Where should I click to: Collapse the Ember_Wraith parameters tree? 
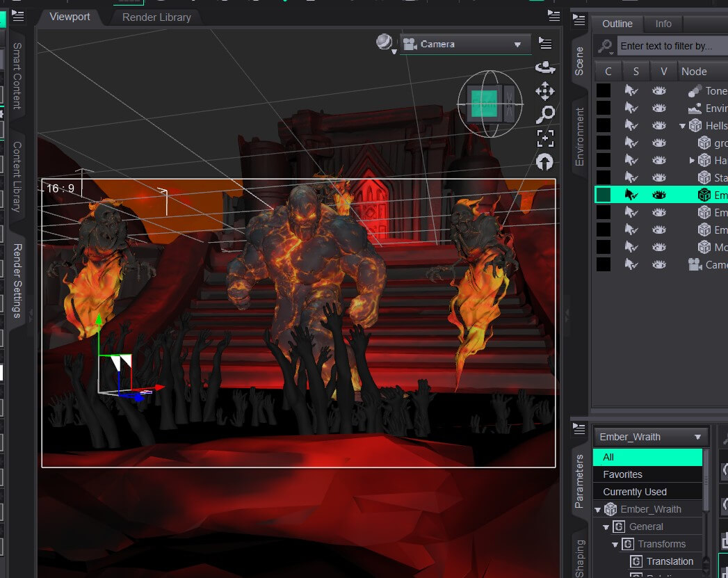point(597,510)
